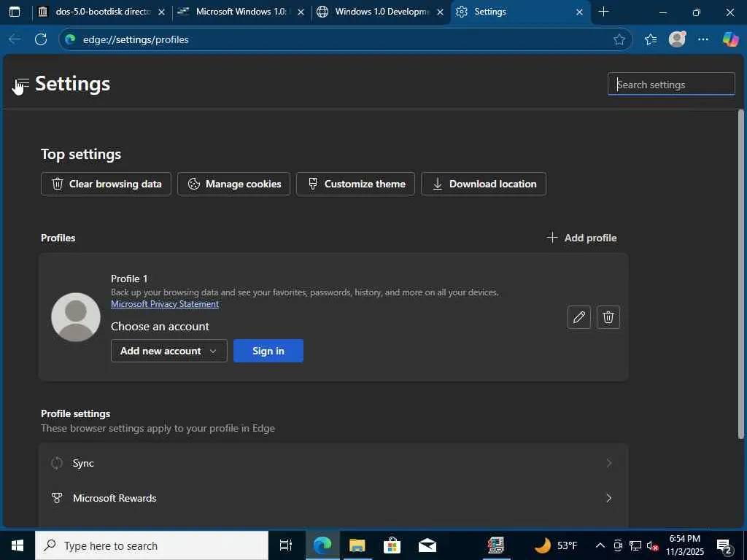Go back with the back arrow
This screenshot has width=747, height=560.
15,39
